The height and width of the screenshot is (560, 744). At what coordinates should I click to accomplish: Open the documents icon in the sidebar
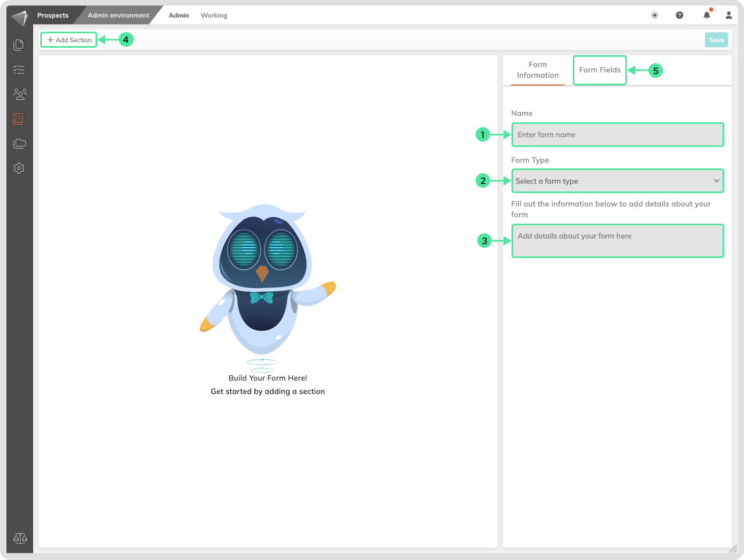click(x=19, y=45)
